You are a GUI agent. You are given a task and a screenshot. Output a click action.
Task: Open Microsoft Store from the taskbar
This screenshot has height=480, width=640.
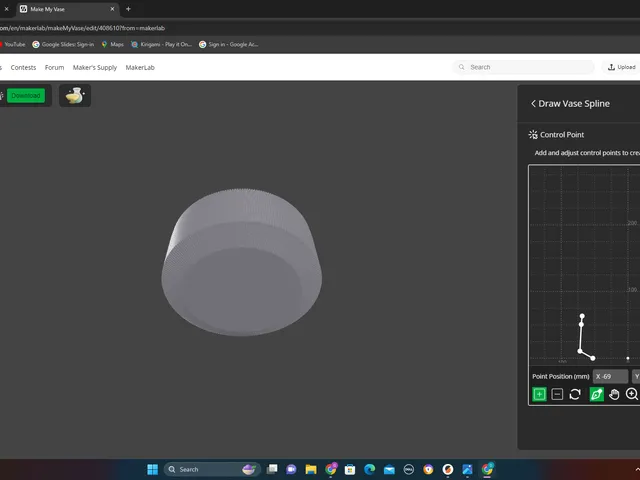point(350,469)
